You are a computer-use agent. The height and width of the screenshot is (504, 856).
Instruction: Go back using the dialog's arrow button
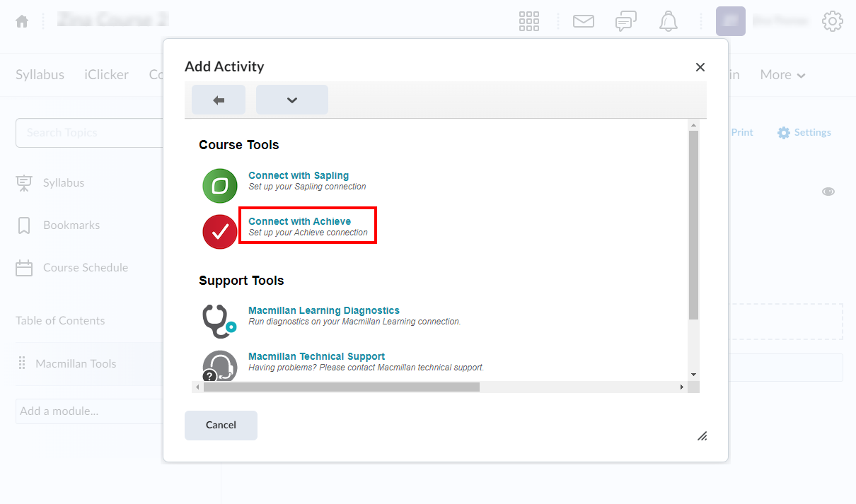[218, 99]
